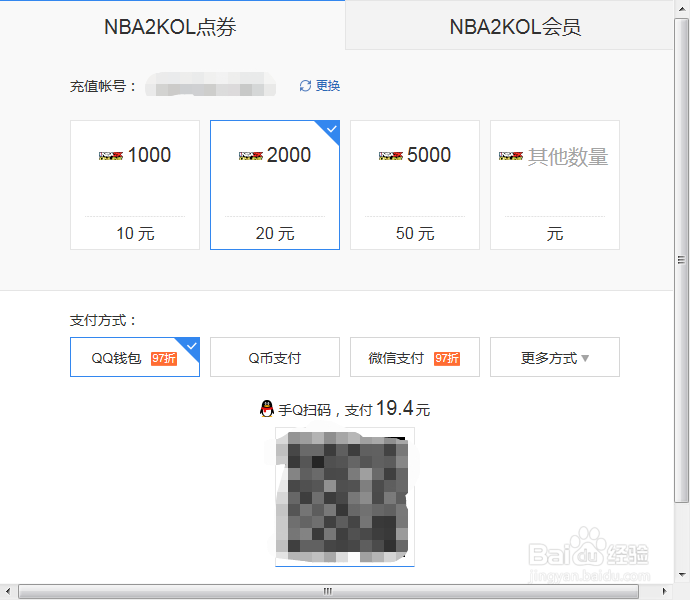Click the horizontal scrollbar right arrow

(x=664, y=591)
